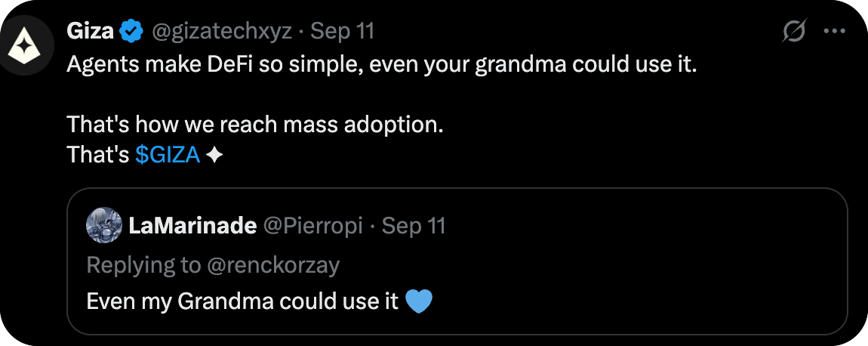Click the LaMarinade display name

coord(193,225)
